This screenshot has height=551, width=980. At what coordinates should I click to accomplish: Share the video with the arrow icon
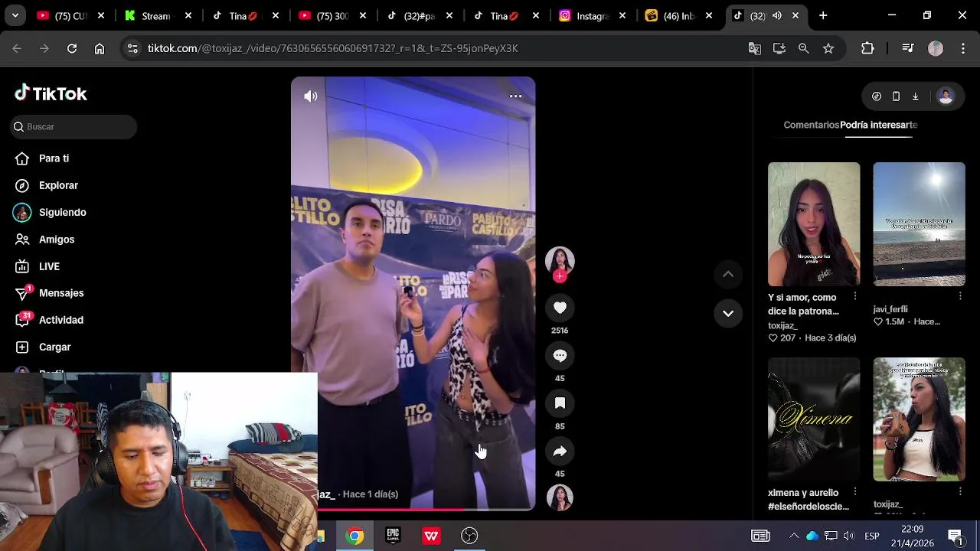[560, 452]
